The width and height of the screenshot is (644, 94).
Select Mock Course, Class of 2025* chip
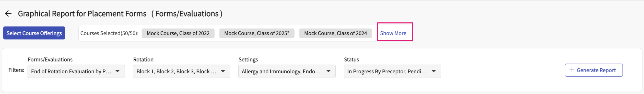pos(257,33)
